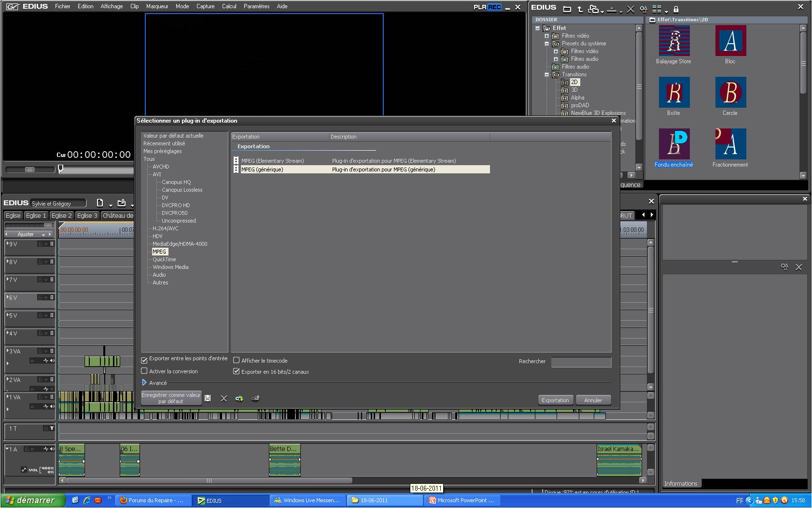Click the lock icon in the Effect palette toolbar
Screen dimensions: 812x508
676,9
